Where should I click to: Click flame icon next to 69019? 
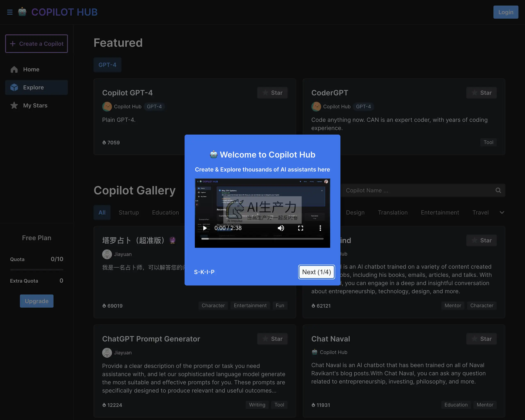pyautogui.click(x=104, y=306)
